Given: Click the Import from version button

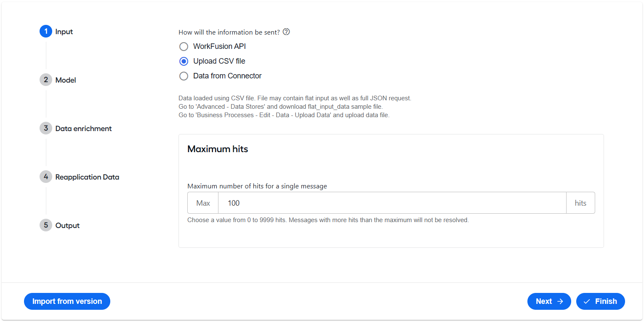Looking at the screenshot, I should pos(67,301).
